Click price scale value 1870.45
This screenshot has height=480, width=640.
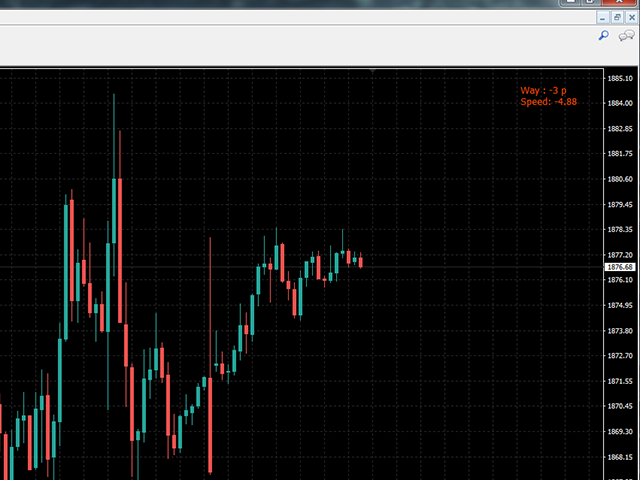click(x=620, y=406)
